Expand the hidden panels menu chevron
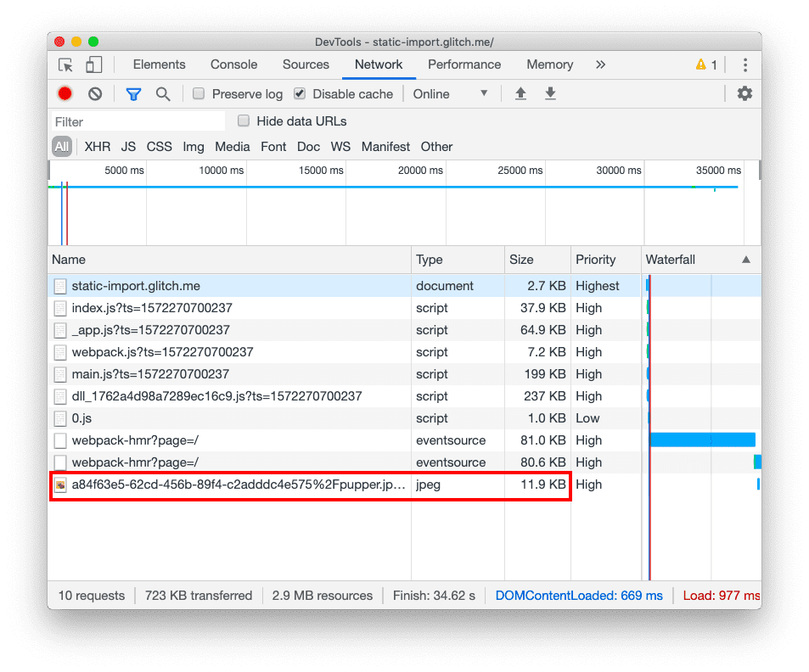The height and width of the screenshot is (672, 809). [x=600, y=64]
